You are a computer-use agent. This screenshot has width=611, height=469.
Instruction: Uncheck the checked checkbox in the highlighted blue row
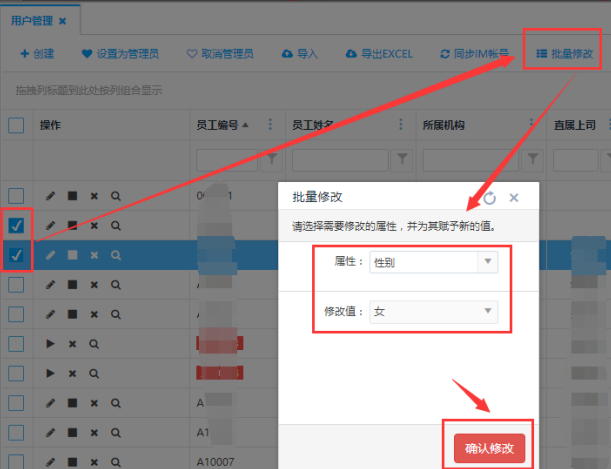[x=16, y=255]
